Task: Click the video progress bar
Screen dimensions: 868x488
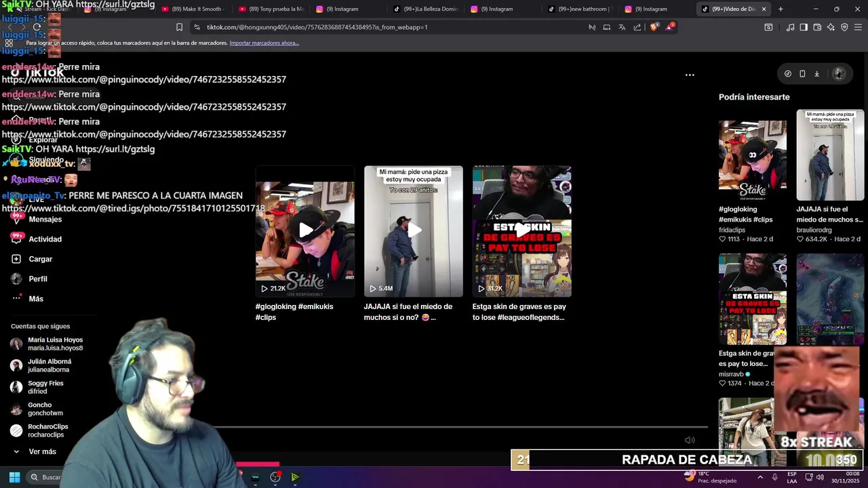Action: (461, 427)
